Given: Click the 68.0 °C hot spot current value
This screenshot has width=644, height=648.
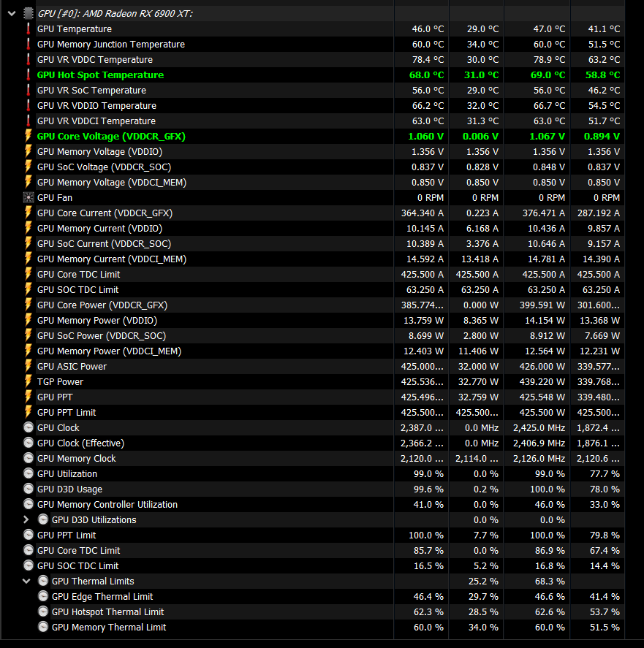Looking at the screenshot, I should [426, 75].
